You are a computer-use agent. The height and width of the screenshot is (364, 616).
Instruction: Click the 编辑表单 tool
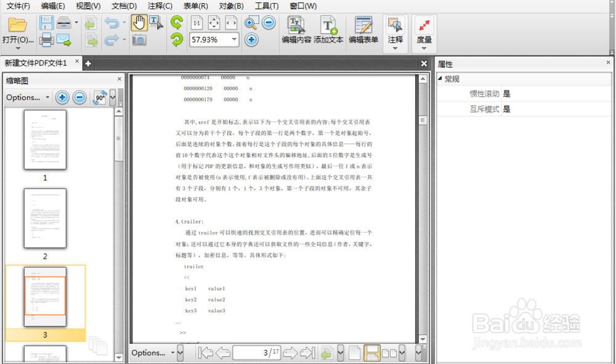click(x=363, y=30)
